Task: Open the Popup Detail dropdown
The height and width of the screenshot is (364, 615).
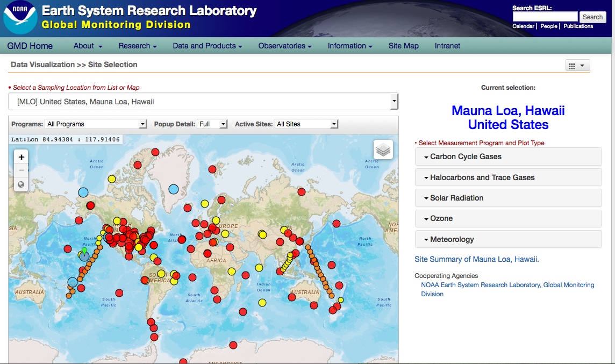Action: click(x=212, y=124)
